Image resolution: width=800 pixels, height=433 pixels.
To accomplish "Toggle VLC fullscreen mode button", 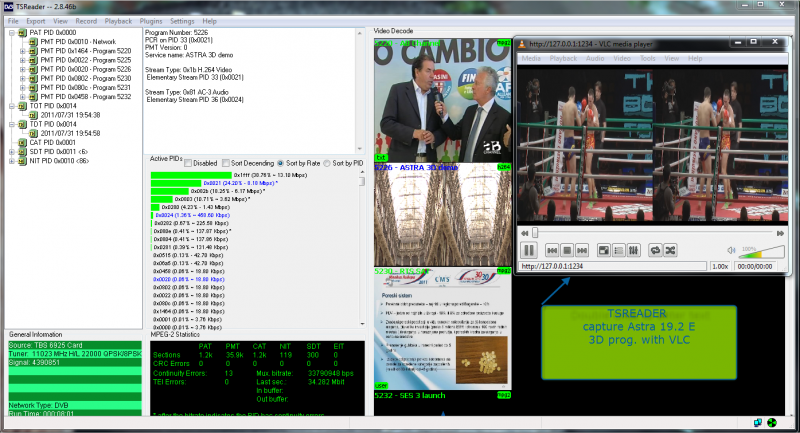I will click(604, 250).
